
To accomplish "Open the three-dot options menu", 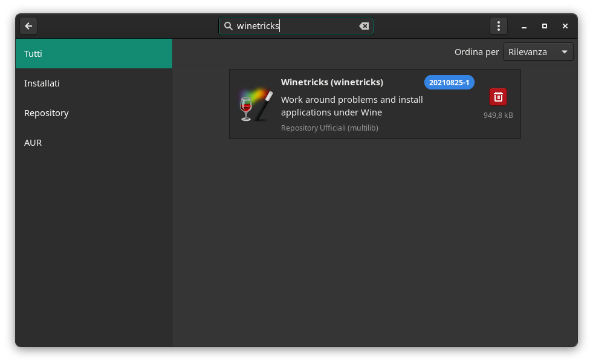I will pyautogui.click(x=499, y=26).
